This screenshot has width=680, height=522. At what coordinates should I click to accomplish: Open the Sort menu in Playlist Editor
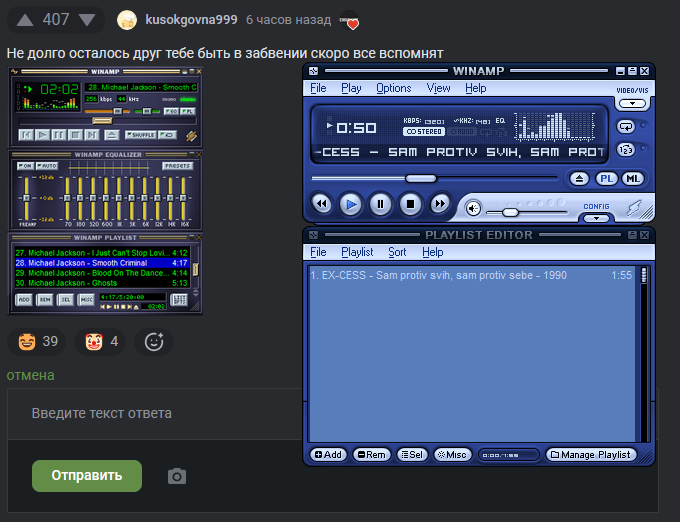point(397,252)
